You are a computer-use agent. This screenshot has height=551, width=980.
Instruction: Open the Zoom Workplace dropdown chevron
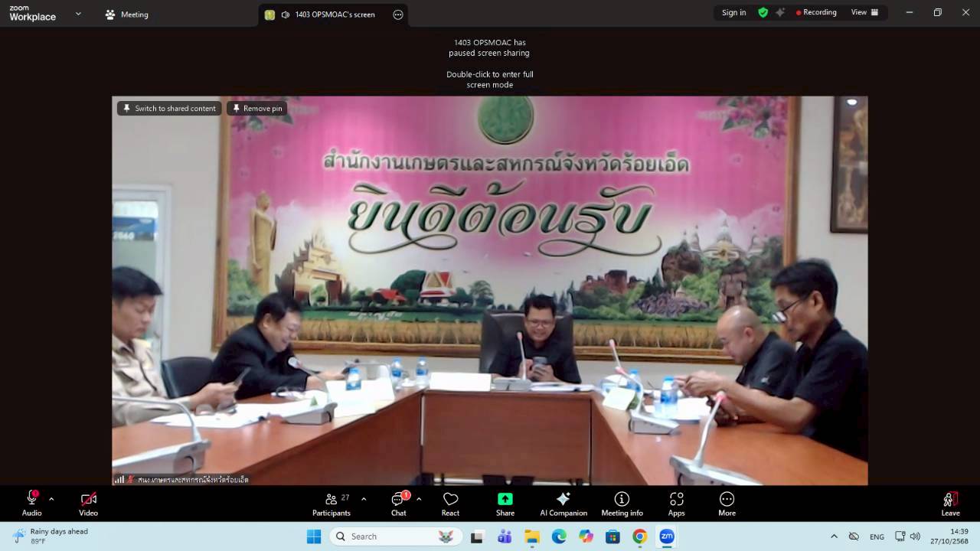pyautogui.click(x=78, y=14)
